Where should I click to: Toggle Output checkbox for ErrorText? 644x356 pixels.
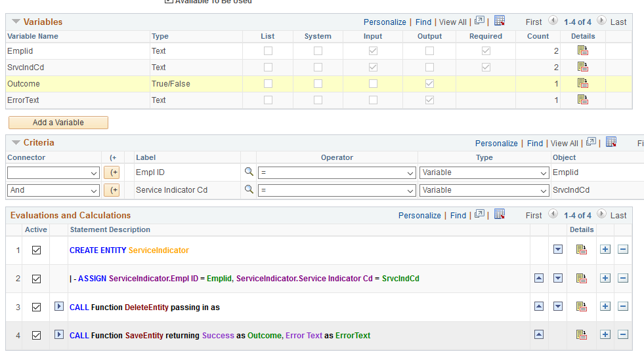click(429, 100)
